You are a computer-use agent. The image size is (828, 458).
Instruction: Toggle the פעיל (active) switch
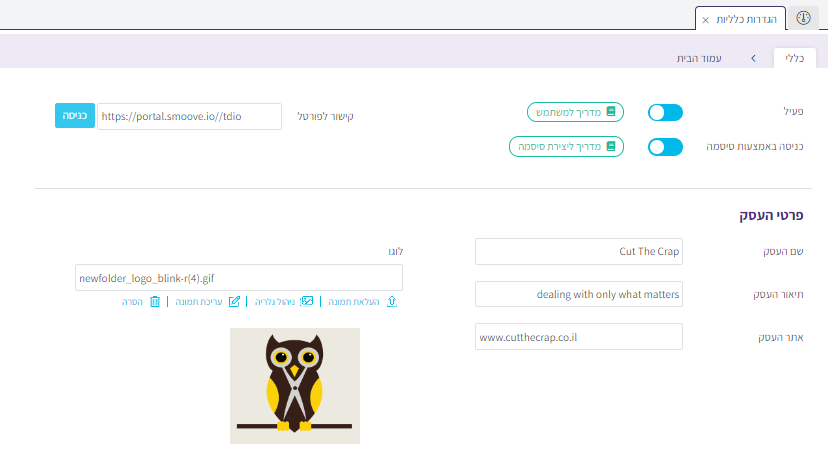(665, 112)
